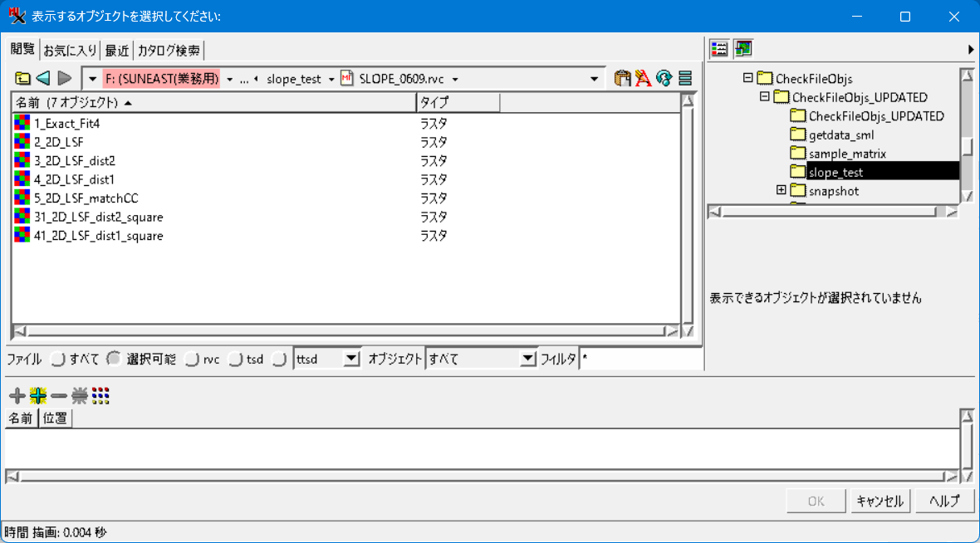Expand the snapshot folder in tree
Image resolution: width=980 pixels, height=543 pixels.
(782, 190)
